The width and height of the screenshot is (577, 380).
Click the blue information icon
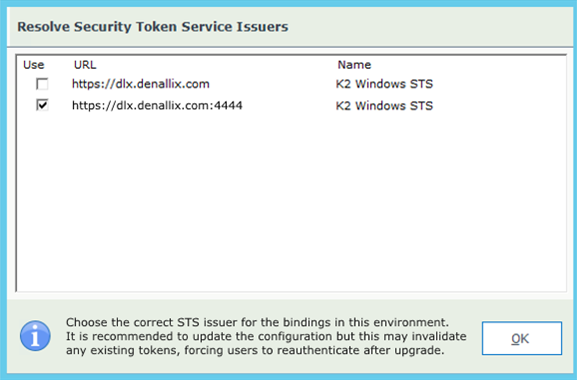pyautogui.click(x=35, y=336)
